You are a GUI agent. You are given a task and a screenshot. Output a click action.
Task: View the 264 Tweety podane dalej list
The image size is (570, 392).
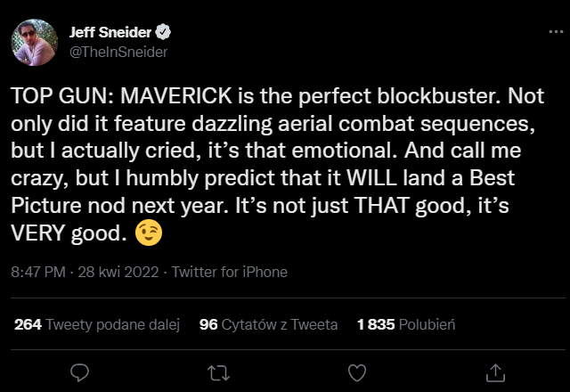(x=97, y=325)
